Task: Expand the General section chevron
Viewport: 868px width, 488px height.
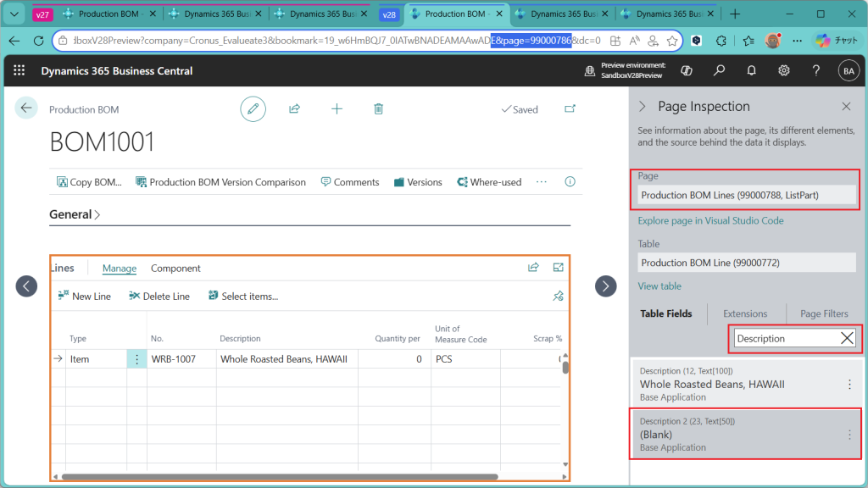Action: [97, 215]
